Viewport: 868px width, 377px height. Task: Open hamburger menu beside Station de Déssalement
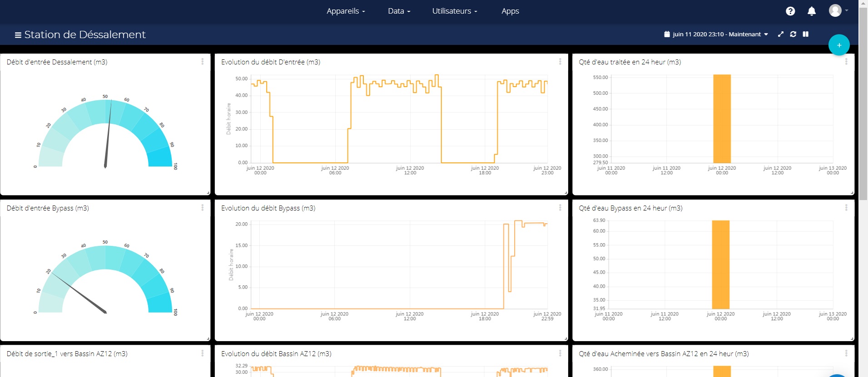click(18, 35)
